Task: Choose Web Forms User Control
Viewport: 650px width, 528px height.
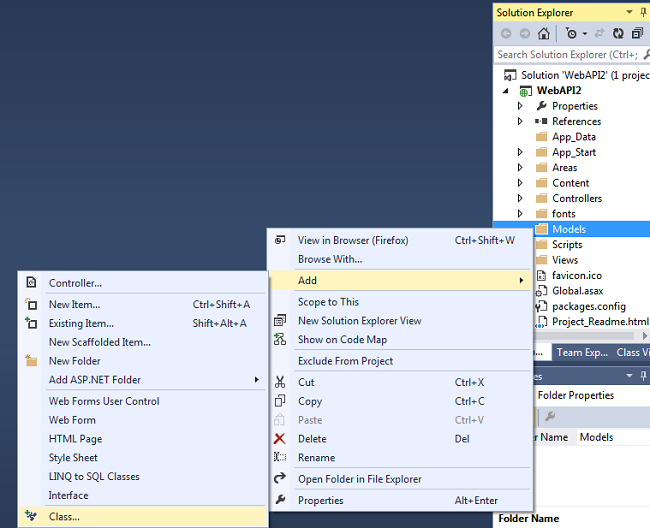Action: [143, 401]
